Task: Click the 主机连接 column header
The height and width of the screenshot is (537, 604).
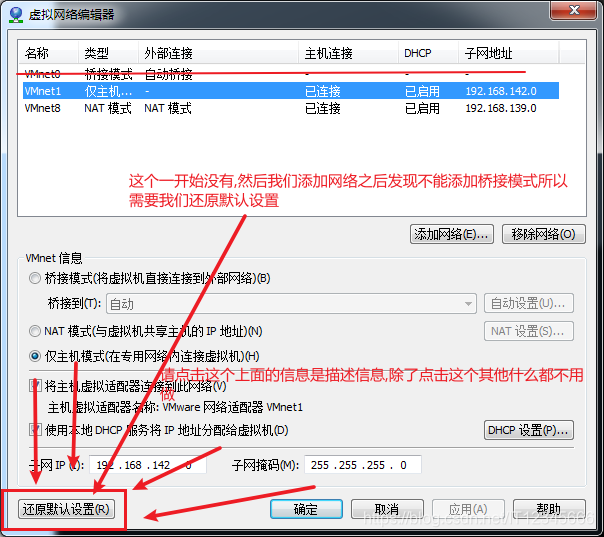Action: pos(348,53)
